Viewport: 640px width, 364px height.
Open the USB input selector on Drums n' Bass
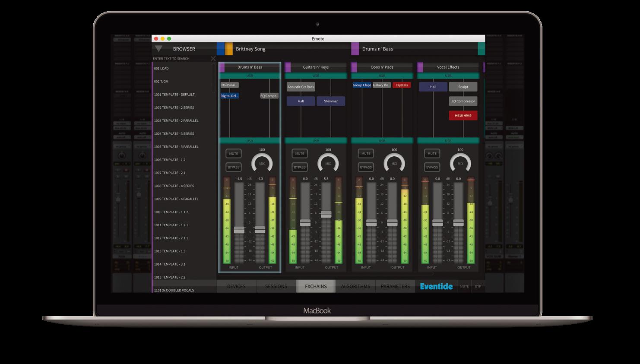click(x=249, y=75)
